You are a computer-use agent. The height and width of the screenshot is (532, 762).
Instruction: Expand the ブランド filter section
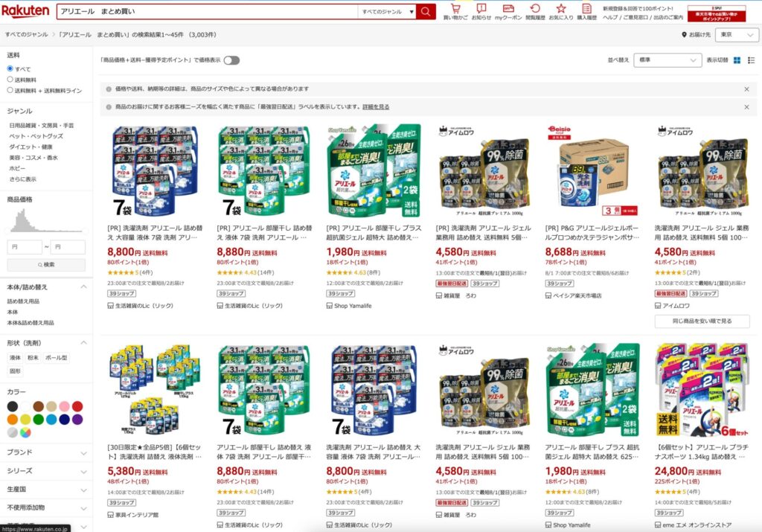[x=46, y=452]
